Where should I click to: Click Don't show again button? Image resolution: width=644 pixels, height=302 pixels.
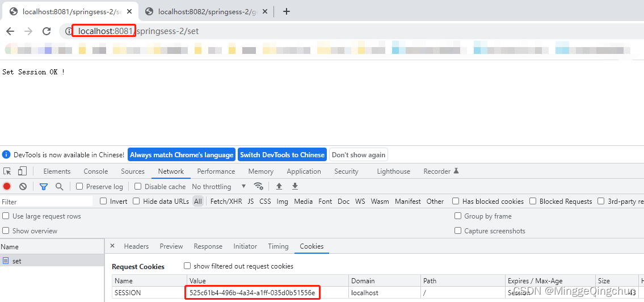(359, 155)
